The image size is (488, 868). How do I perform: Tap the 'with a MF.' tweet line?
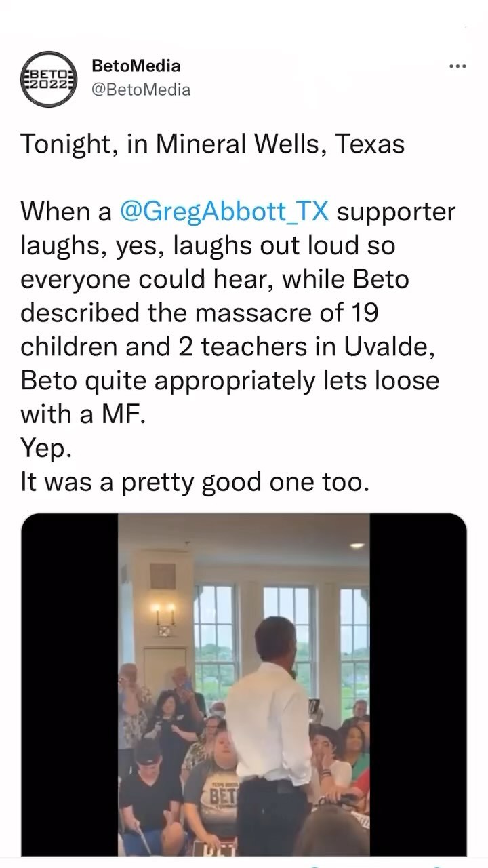[83, 414]
